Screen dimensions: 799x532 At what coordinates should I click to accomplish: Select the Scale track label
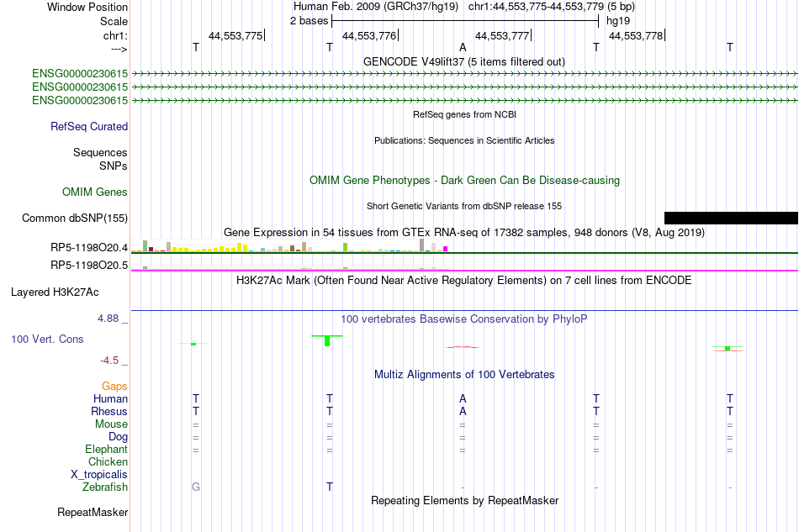(x=114, y=21)
